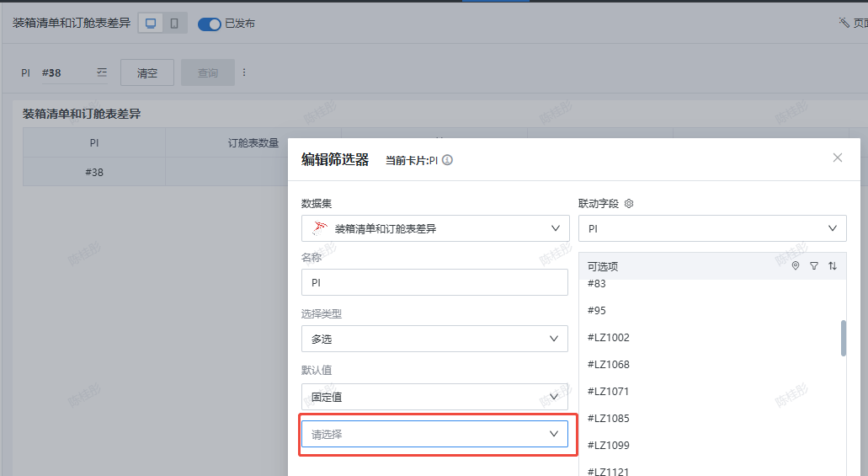
Task: Click the 名称 input field
Action: point(434,282)
